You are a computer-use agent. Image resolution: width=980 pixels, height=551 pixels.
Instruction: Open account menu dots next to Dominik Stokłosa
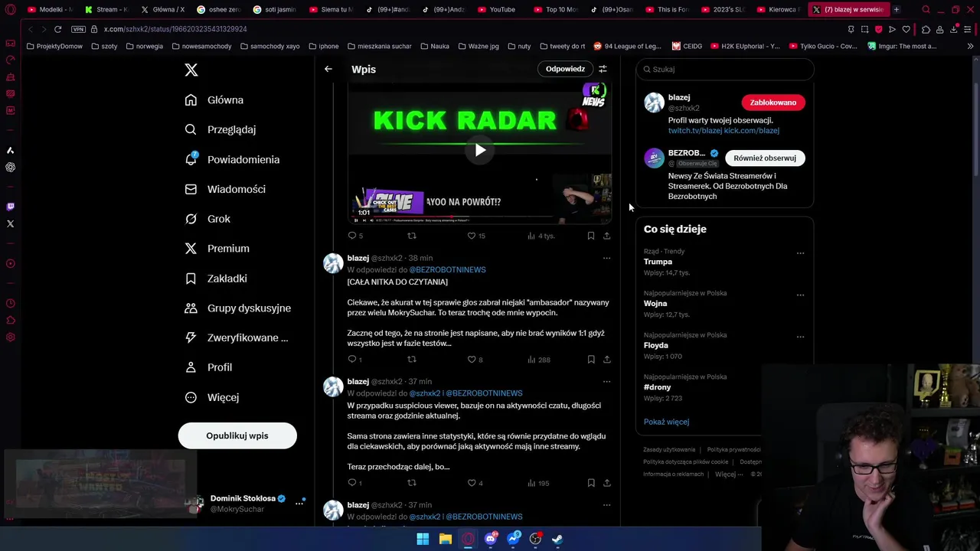pyautogui.click(x=299, y=503)
